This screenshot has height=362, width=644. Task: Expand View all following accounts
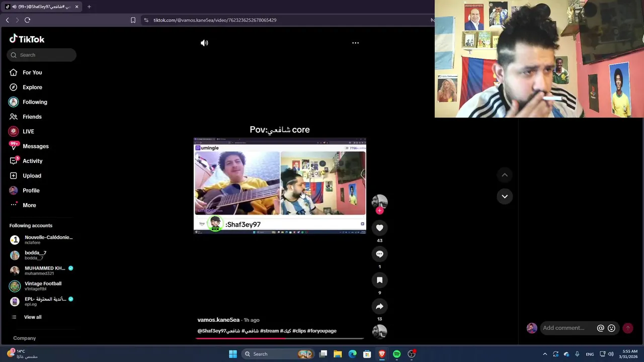click(x=33, y=317)
